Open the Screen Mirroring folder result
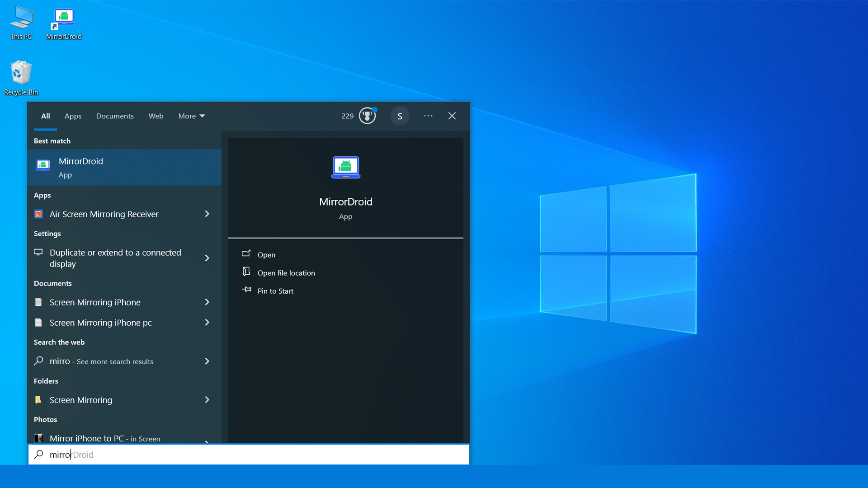This screenshot has width=868, height=488. [81, 400]
